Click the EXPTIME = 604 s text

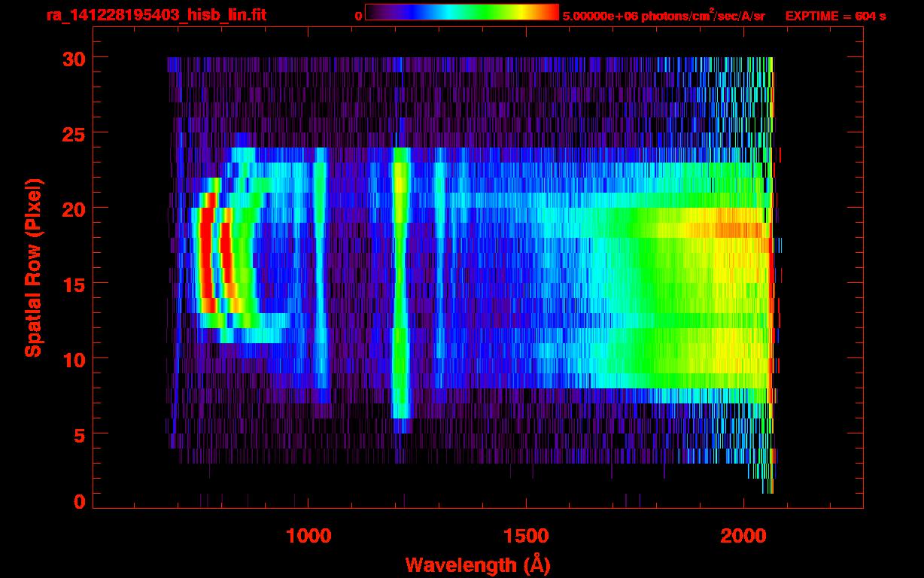coord(835,16)
